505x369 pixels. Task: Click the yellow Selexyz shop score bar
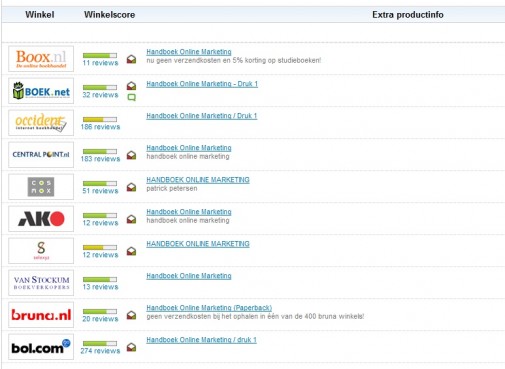100,247
